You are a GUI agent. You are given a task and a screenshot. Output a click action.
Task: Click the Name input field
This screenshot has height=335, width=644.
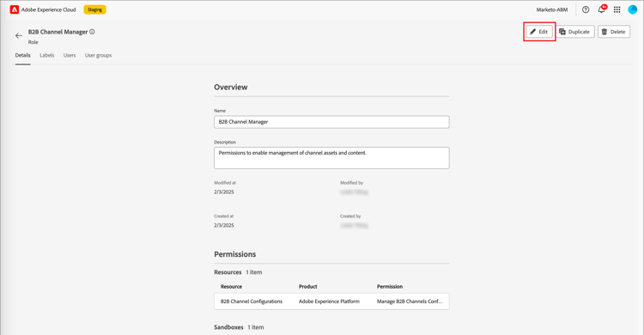coord(331,122)
